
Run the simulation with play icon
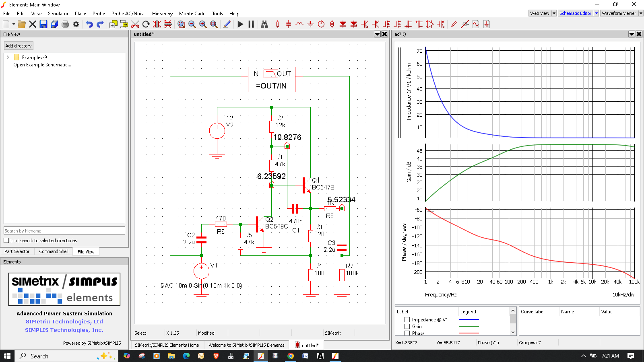coord(240,24)
